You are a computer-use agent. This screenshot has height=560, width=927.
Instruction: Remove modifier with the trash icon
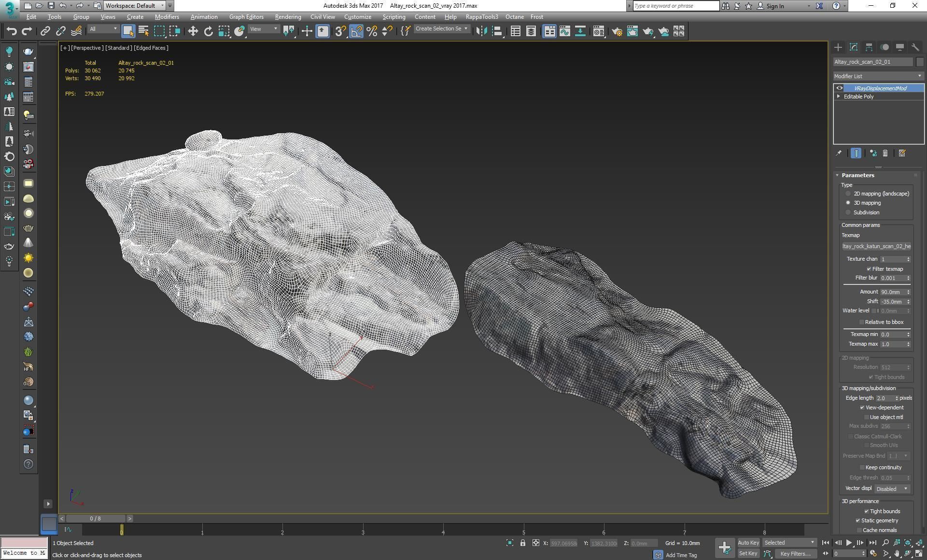click(x=885, y=153)
